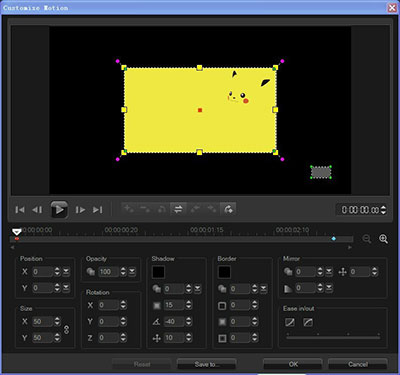The height and width of the screenshot is (375, 400).
Task: Open Shadow opacity slider dropdown
Action: click(x=198, y=289)
